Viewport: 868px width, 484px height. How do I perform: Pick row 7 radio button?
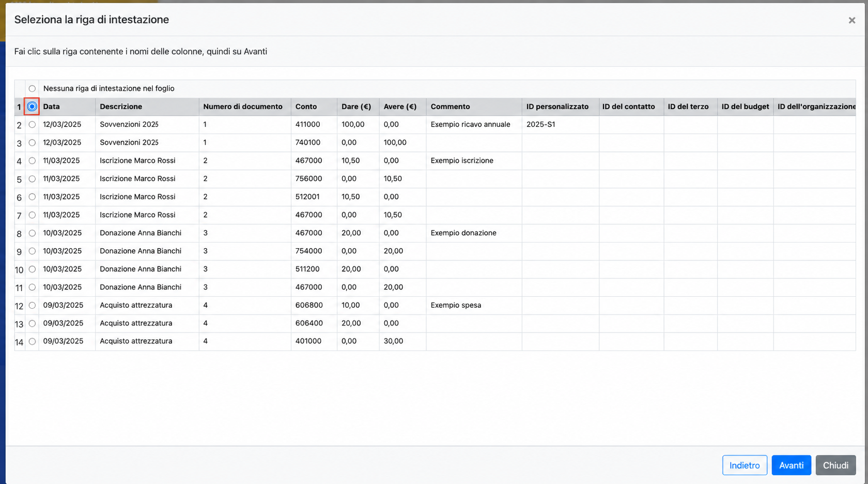tap(32, 215)
